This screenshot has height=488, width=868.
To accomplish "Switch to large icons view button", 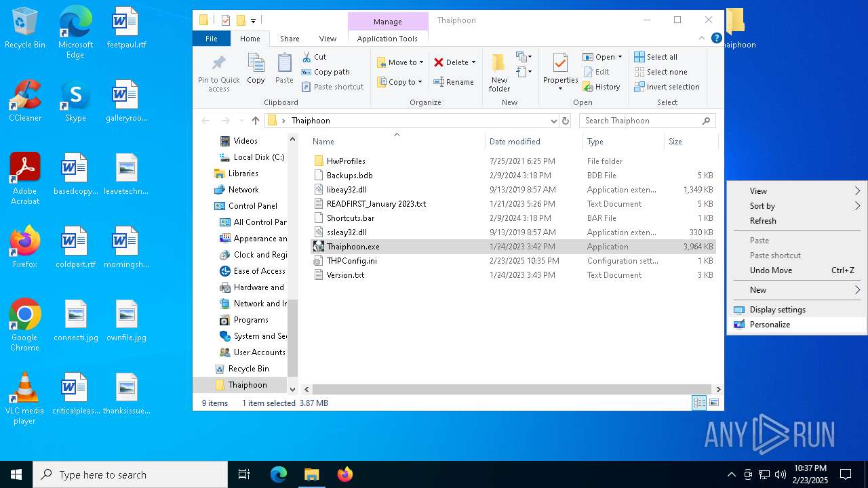I will click(714, 403).
